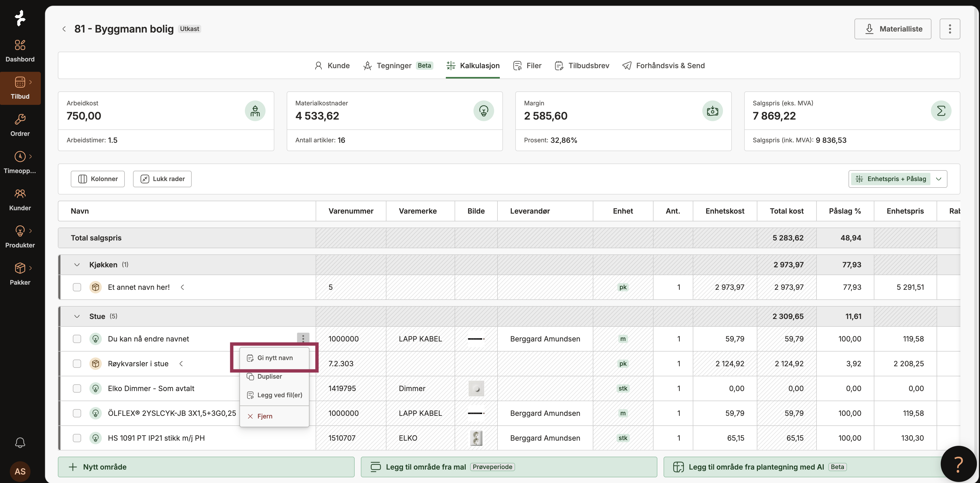Image resolution: width=980 pixels, height=483 pixels.
Task: Open the Ordrer wrench icon
Action: pyautogui.click(x=20, y=119)
